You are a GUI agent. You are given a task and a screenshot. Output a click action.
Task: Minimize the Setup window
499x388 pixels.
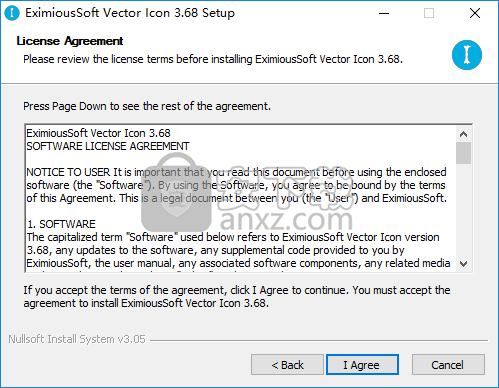click(384, 13)
